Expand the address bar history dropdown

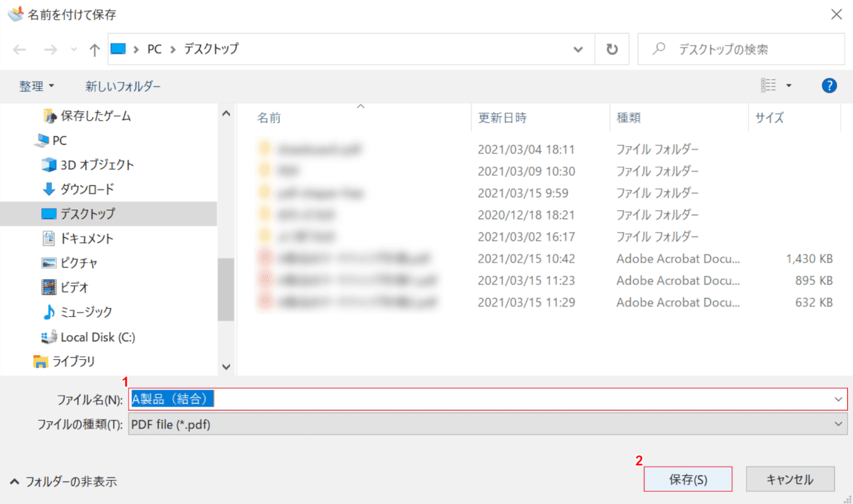577,49
